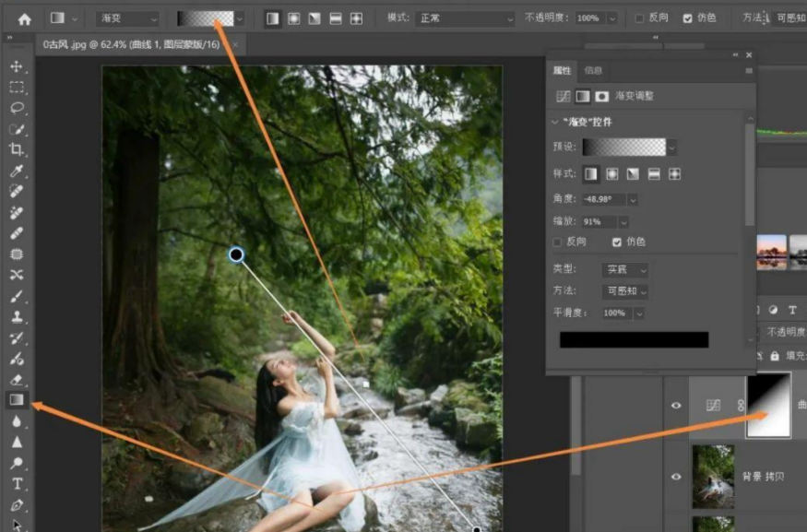Open the 模式 正常 dropdown
Screen dimensions: 807x532
tap(465, 19)
